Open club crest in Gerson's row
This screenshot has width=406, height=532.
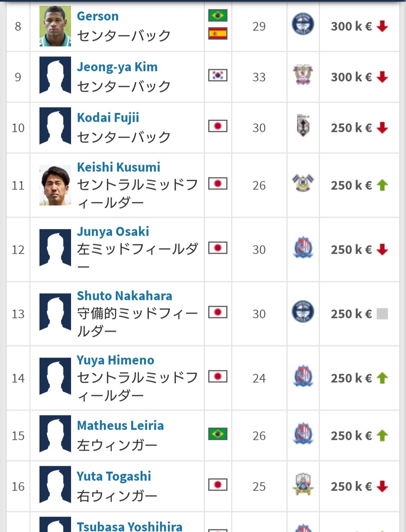tap(303, 24)
